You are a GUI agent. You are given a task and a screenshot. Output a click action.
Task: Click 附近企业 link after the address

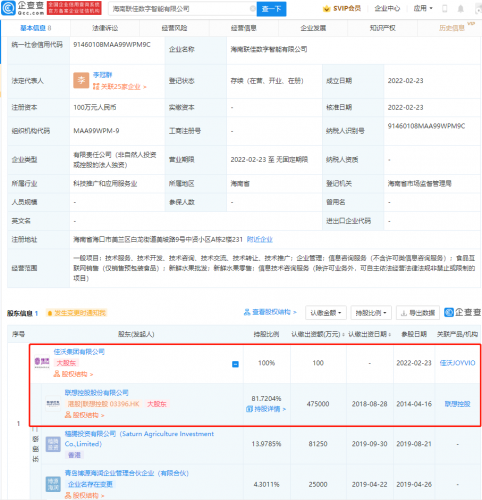260,239
